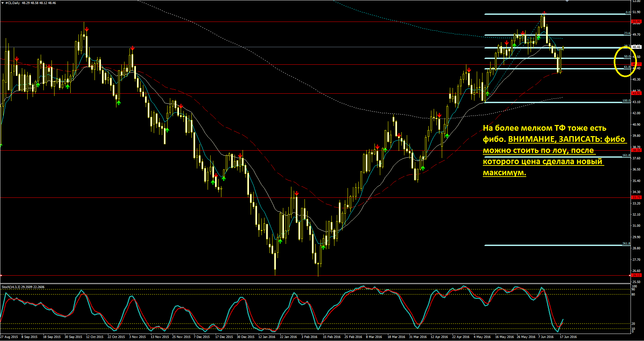Click the 17 Jun 2016 date label
The image size is (644, 341).
pyautogui.click(x=568, y=337)
